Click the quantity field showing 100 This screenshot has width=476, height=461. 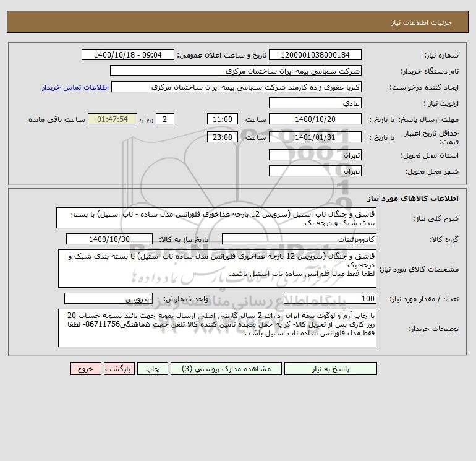(x=330, y=299)
